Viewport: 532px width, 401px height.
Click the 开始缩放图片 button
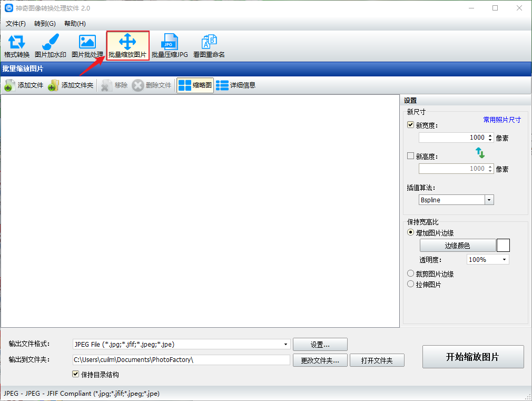tap(473, 357)
